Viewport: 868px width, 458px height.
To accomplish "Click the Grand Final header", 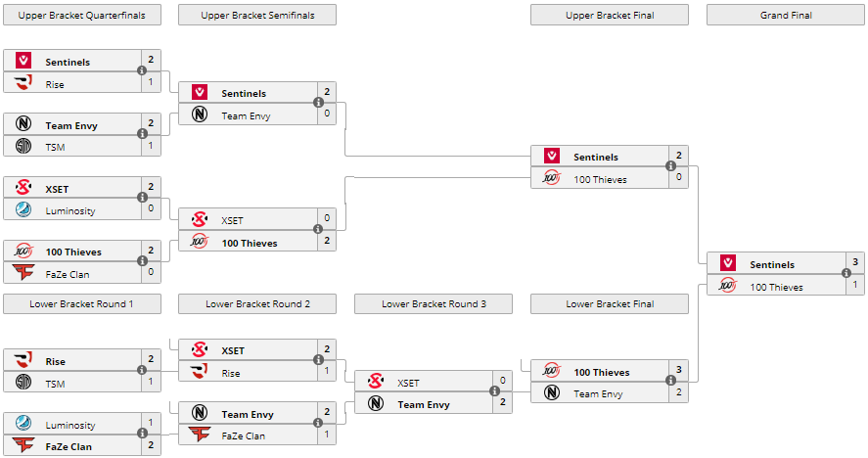I will [x=786, y=16].
